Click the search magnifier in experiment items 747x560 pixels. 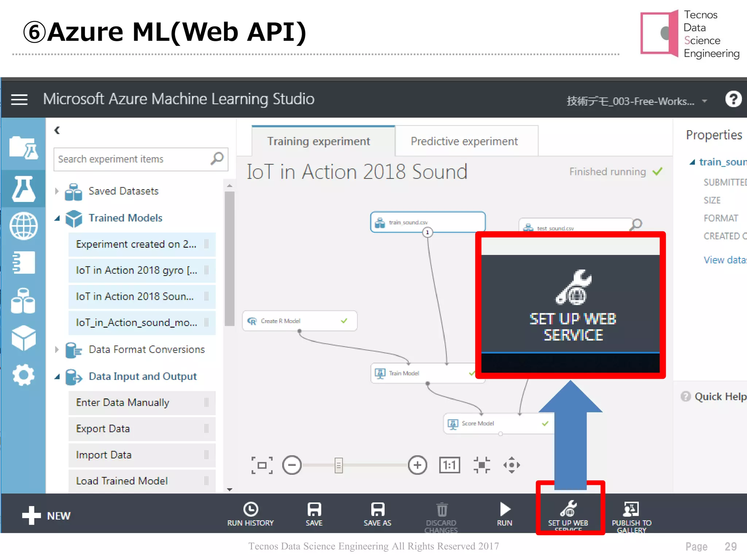tap(217, 159)
